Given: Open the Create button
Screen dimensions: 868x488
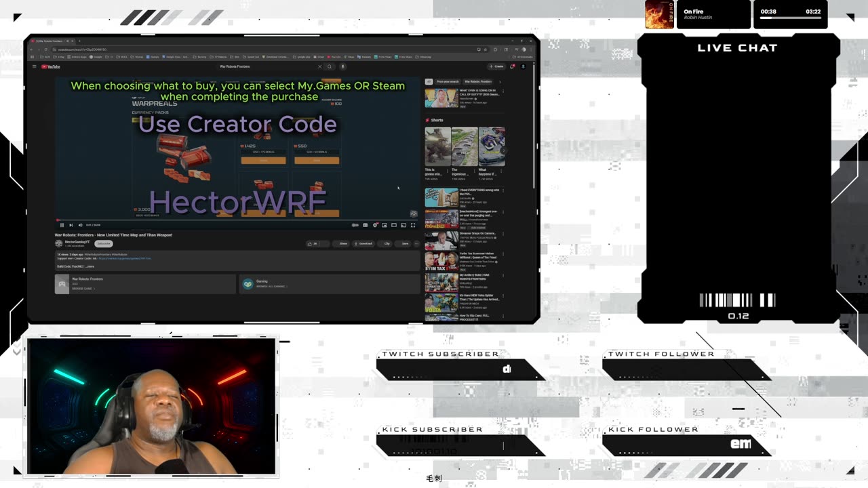Looking at the screenshot, I should coord(496,66).
